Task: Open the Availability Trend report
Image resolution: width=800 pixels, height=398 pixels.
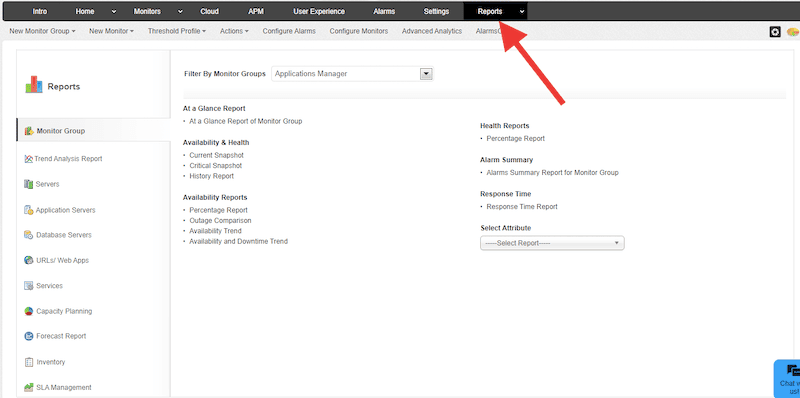Action: (215, 231)
